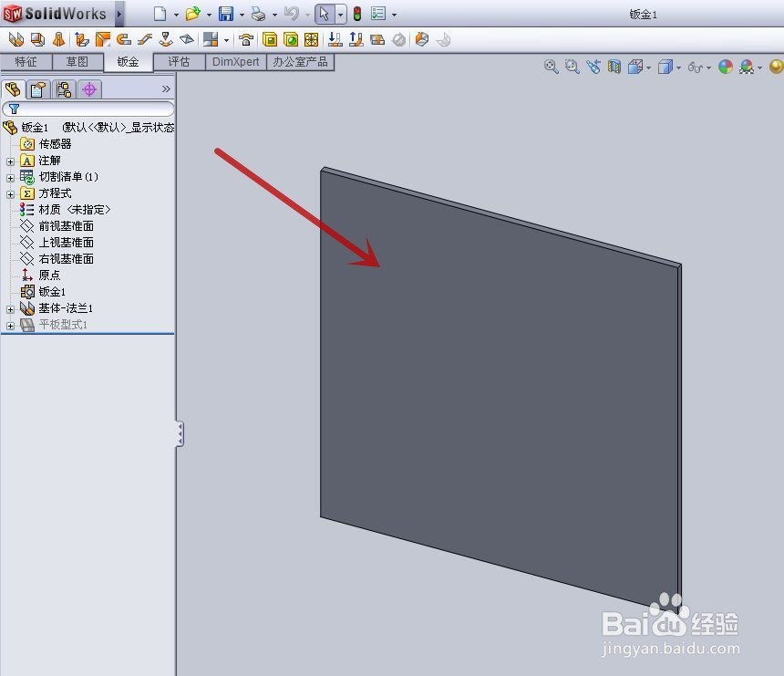Open the Print dropdown arrow
This screenshot has width=784, height=676.
[x=274, y=15]
